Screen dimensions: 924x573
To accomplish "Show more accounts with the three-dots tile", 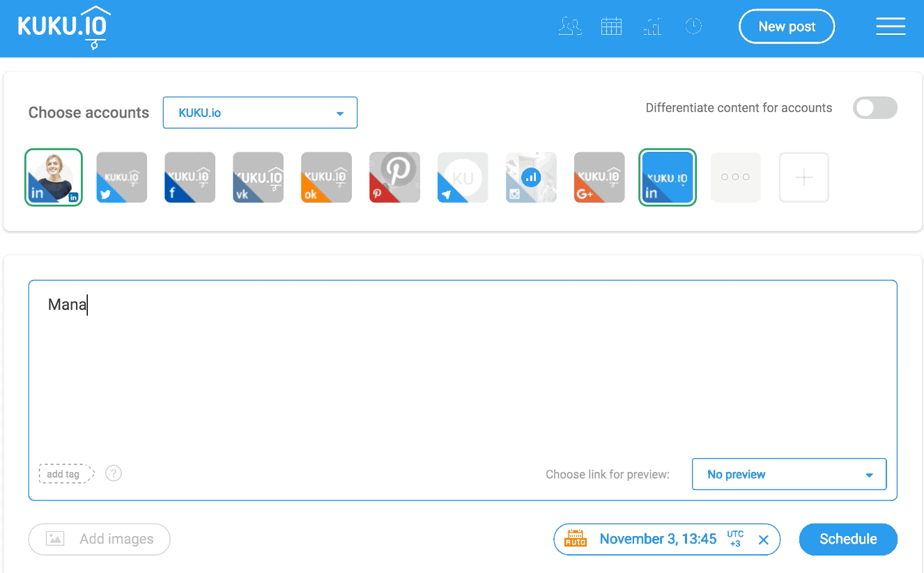I will point(735,178).
